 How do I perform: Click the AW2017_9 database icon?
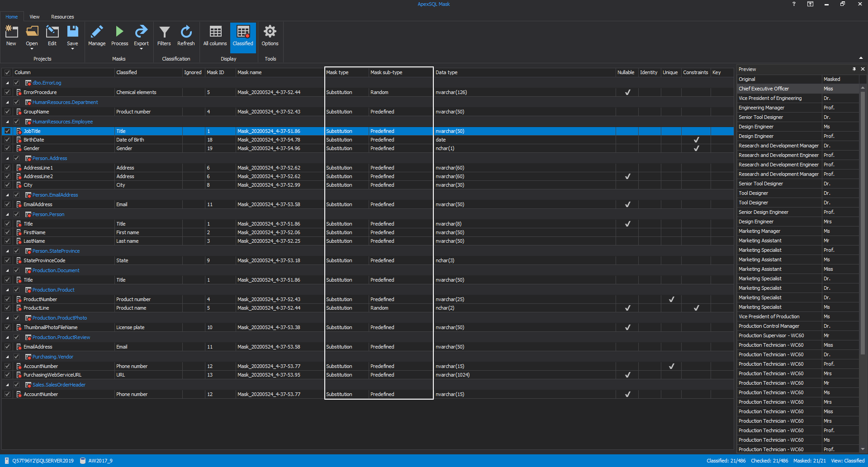83,461
